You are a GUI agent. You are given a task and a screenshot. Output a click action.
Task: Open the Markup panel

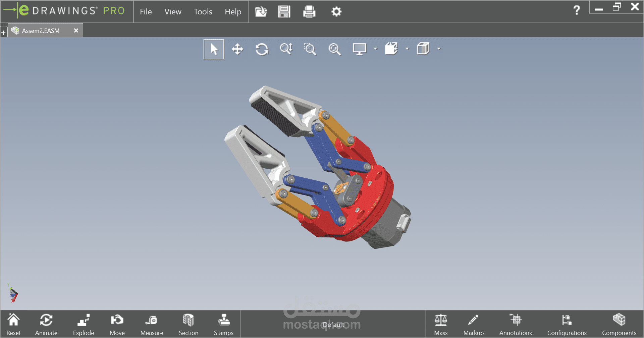[473, 324]
